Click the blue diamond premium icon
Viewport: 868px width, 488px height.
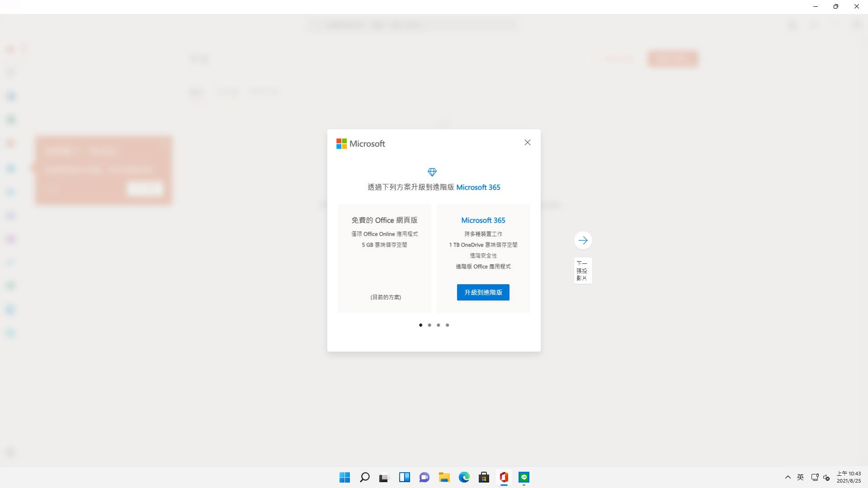432,172
